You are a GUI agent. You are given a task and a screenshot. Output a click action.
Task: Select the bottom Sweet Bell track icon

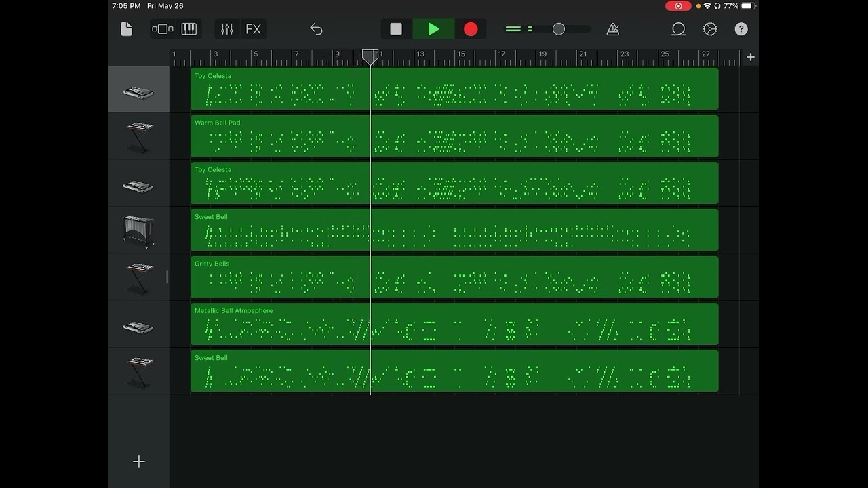(x=139, y=371)
